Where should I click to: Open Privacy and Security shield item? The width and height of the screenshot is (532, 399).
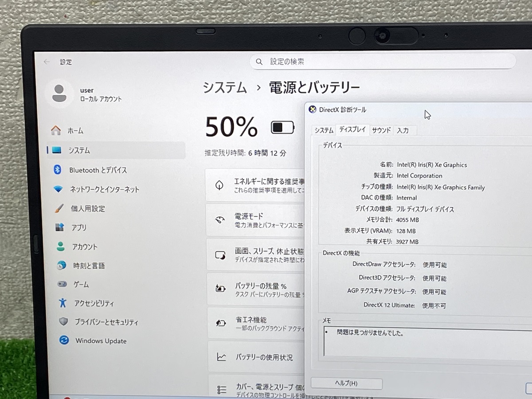tap(106, 322)
